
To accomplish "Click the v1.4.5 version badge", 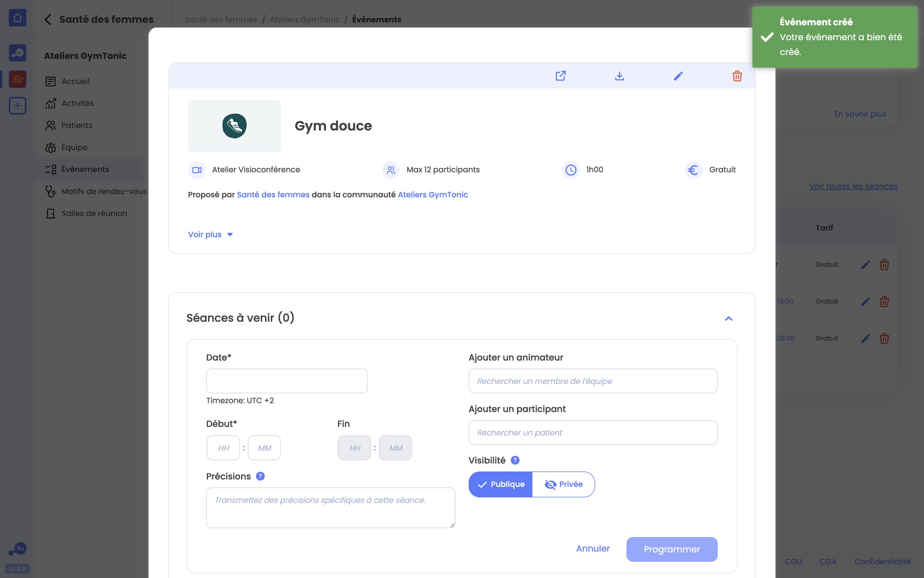I will point(17,569).
